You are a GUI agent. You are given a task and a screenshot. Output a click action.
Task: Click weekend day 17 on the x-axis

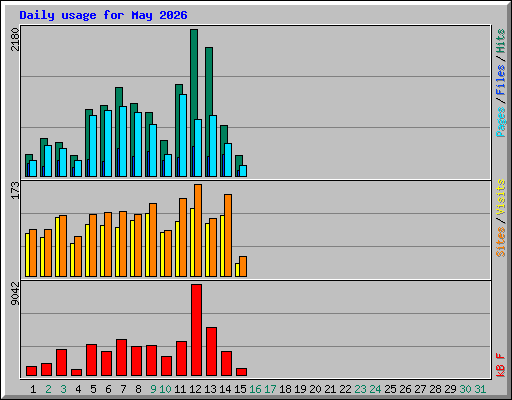(270, 389)
